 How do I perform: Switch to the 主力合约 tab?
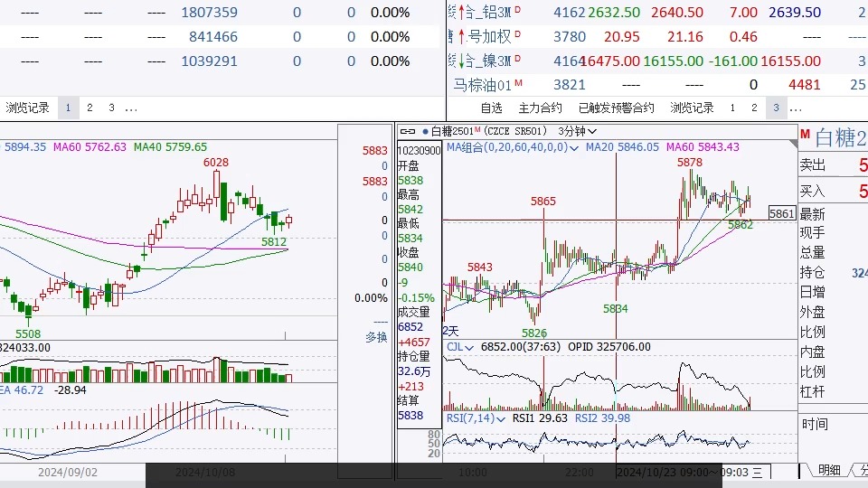pyautogui.click(x=540, y=108)
